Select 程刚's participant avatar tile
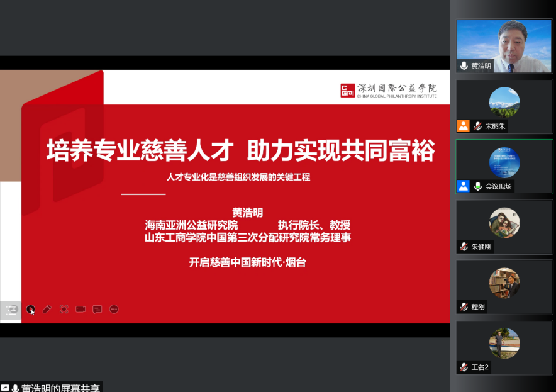The image size is (556, 392). click(504, 283)
